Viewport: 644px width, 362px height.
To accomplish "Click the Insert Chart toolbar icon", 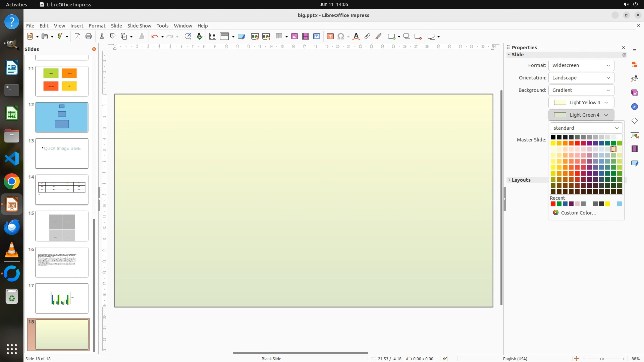I will (317, 37).
